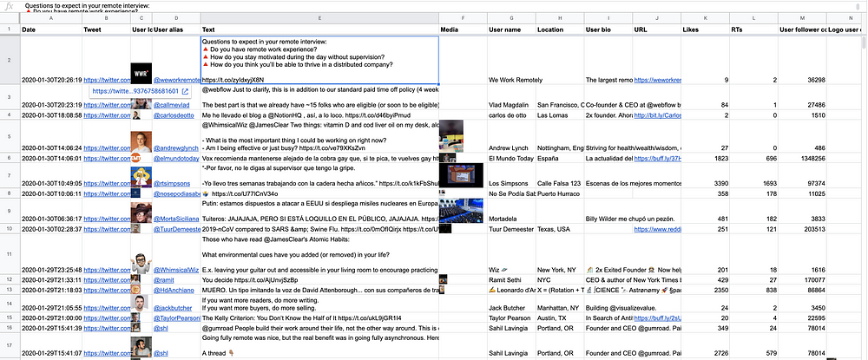Open tweet link in the 2020-01-30T18:08:58 row

tap(107, 115)
